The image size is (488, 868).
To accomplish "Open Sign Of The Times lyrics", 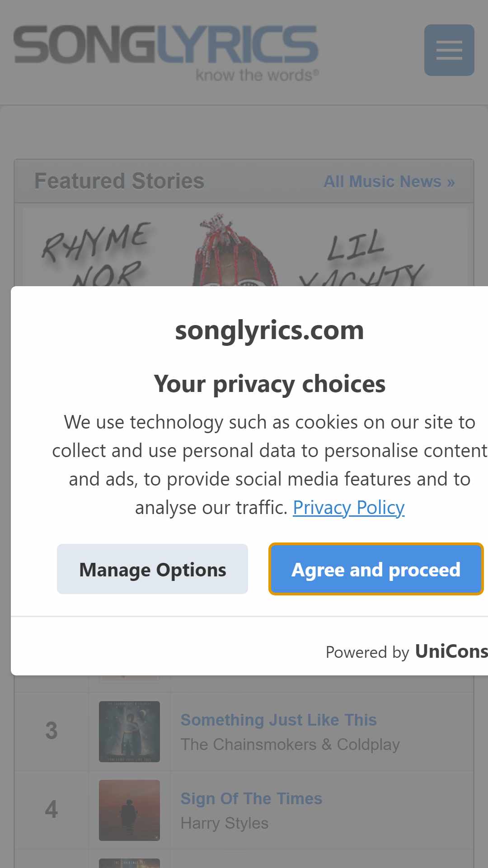I will point(251,798).
